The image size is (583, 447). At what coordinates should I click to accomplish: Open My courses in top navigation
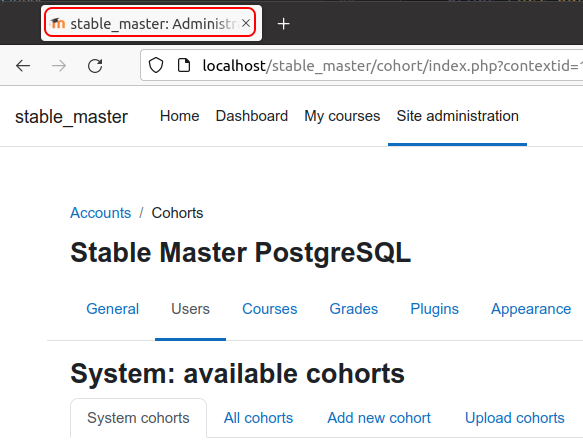pyautogui.click(x=342, y=116)
